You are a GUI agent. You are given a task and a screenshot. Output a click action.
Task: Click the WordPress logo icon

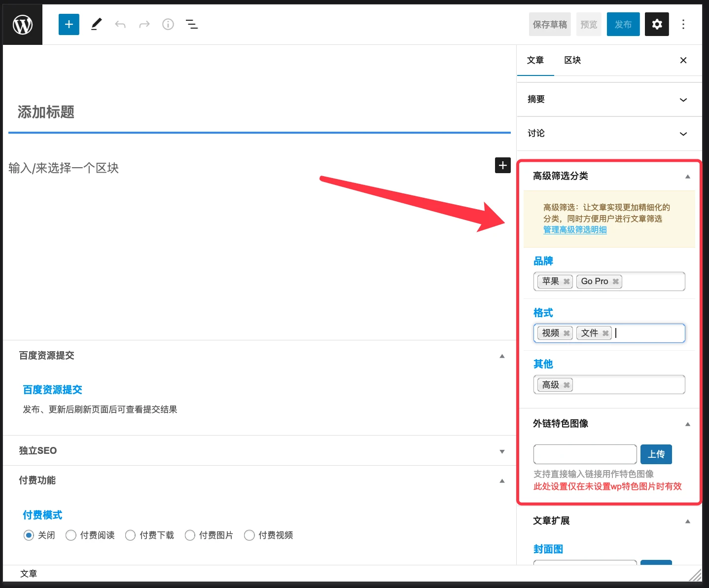pos(22,24)
